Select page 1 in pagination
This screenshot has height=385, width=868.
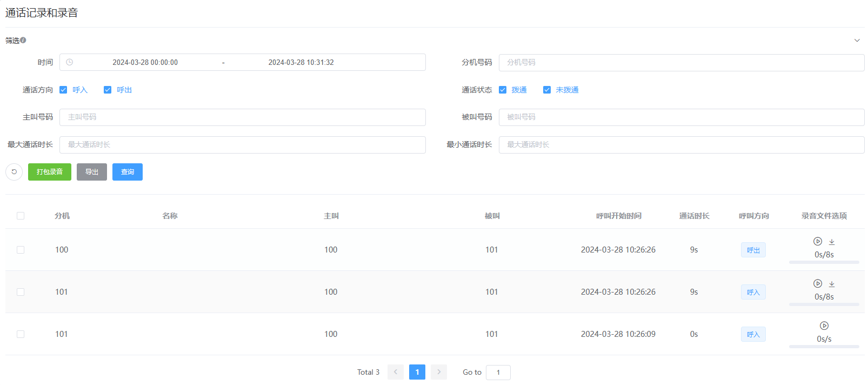pyautogui.click(x=417, y=372)
